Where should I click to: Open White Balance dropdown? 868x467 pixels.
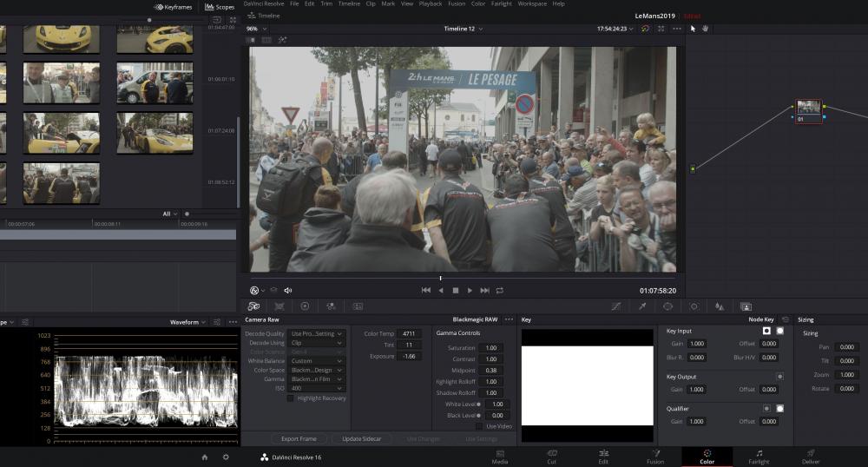click(x=317, y=361)
